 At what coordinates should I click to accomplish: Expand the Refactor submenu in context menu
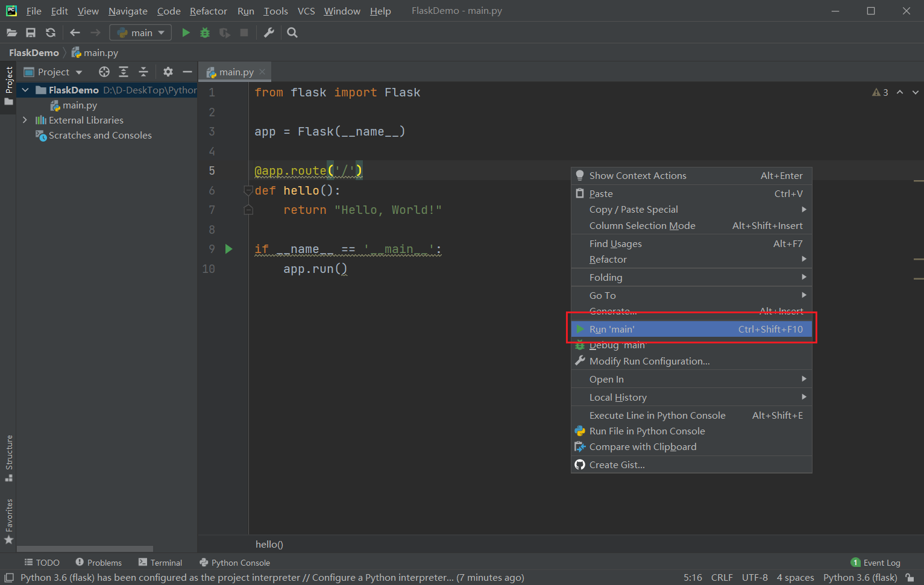pyautogui.click(x=691, y=259)
